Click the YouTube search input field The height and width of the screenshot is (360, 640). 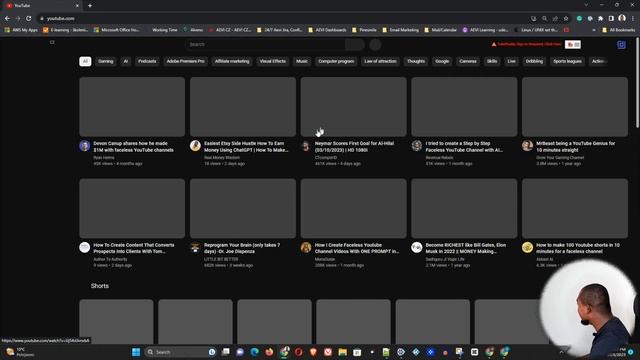(265, 44)
